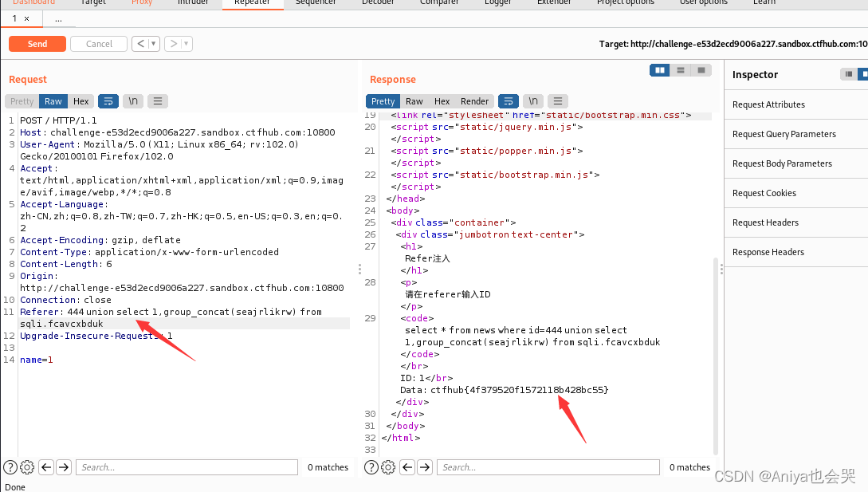Open the Sequencer tab
The image size is (868, 492).
[x=316, y=2]
